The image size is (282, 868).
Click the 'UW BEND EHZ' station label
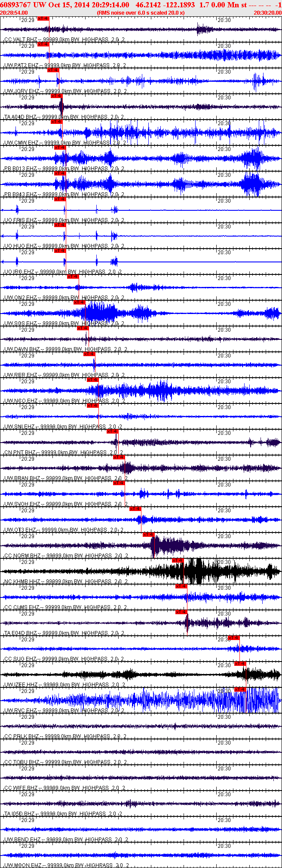tap(22, 840)
